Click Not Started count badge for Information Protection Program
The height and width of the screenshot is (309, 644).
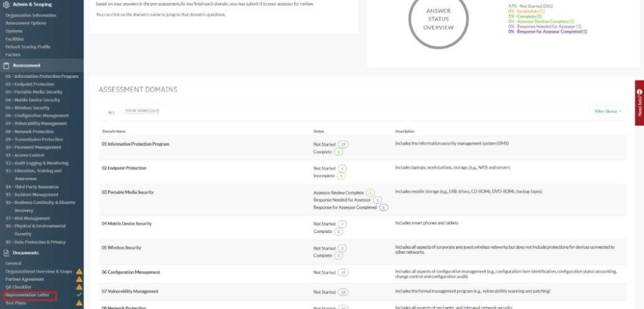[343, 144]
